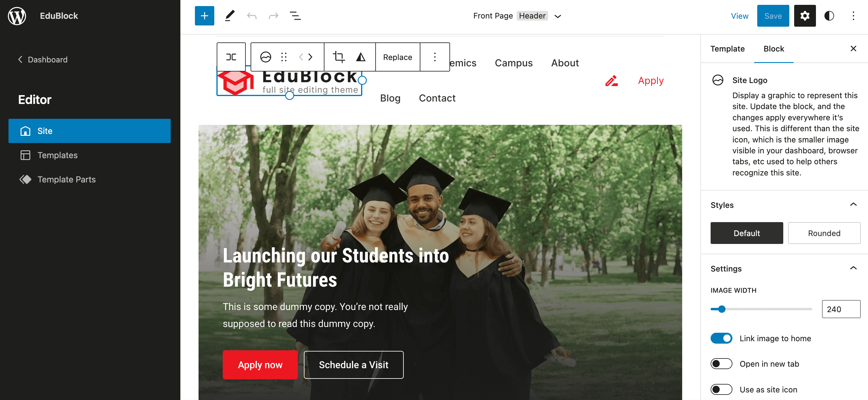Screen dimensions: 868x400
Task: Open the List View icon
Action: 295,16
